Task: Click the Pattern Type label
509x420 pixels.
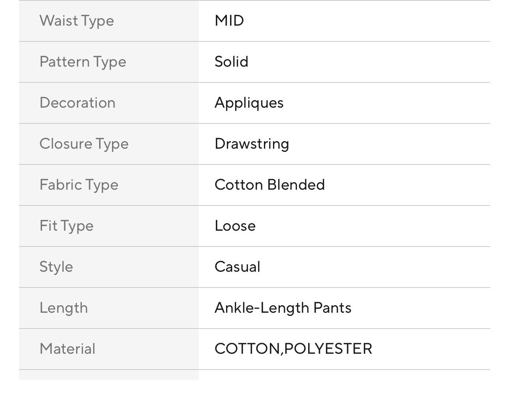Action: pos(83,62)
